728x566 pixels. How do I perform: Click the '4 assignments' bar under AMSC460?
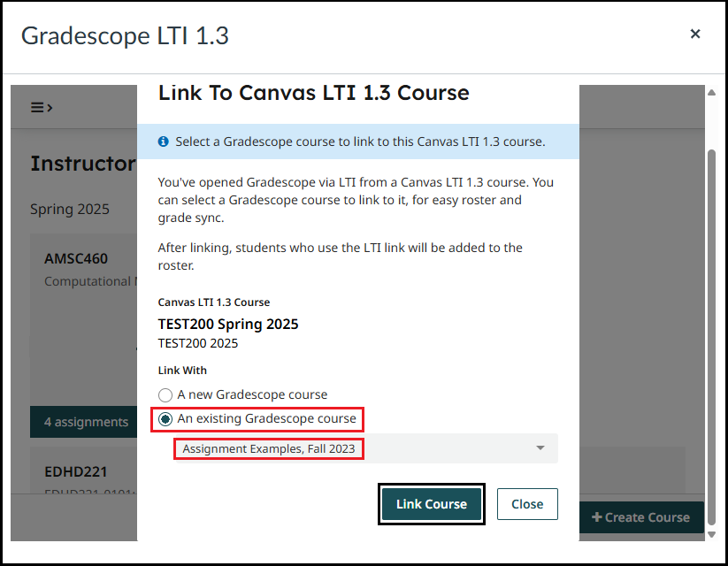coord(83,422)
